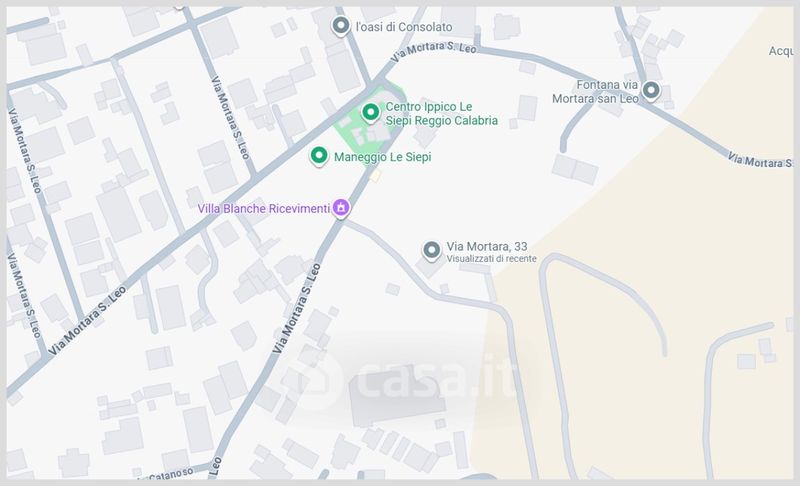Open the Maneggio Le Siepi pin marker
This screenshot has width=800, height=486.
(x=319, y=156)
